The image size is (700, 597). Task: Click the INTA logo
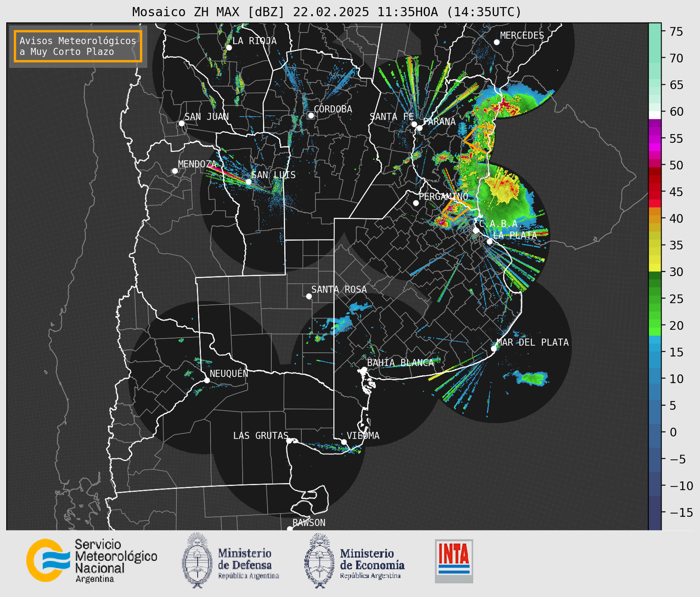454,561
